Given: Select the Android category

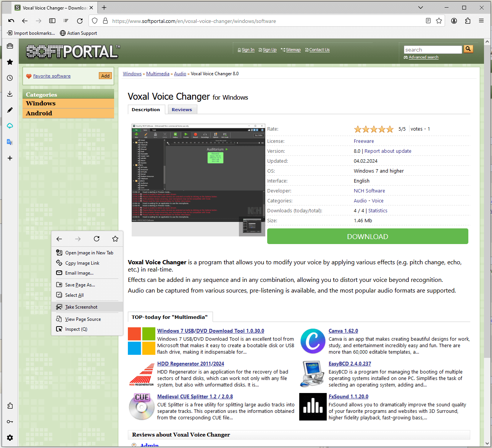Looking at the screenshot, I should tap(68, 113).
